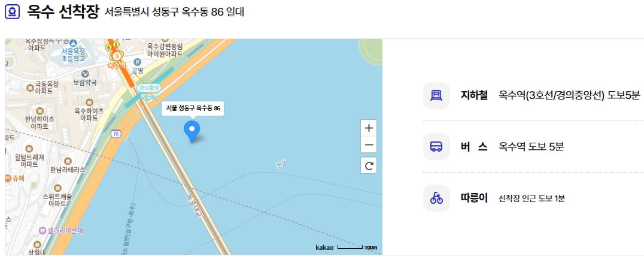Screen dimensions: 644x256
Task: Click the orange line 3 옥수역 marker
Action: (x=117, y=56)
